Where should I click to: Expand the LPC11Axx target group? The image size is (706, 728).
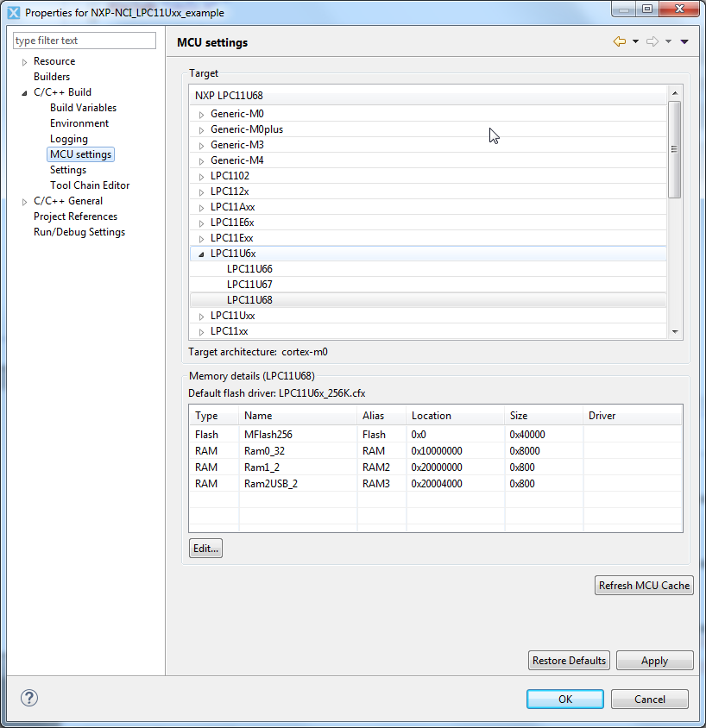click(x=202, y=208)
